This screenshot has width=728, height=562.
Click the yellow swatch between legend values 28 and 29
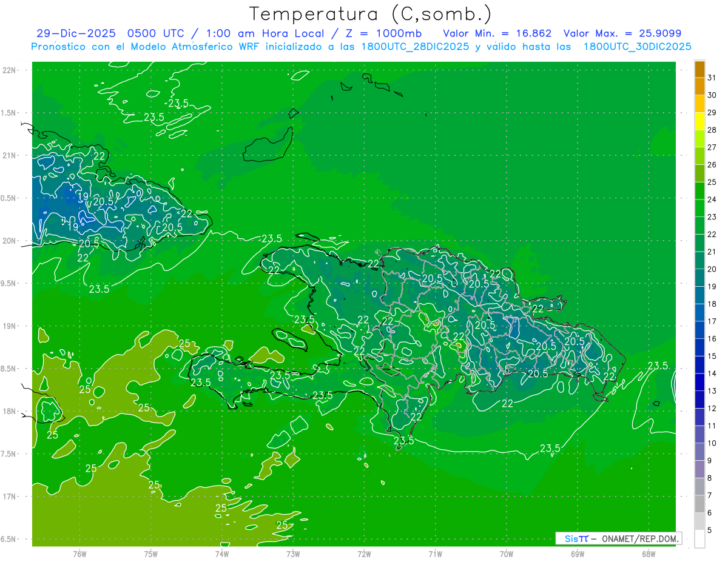(699, 121)
